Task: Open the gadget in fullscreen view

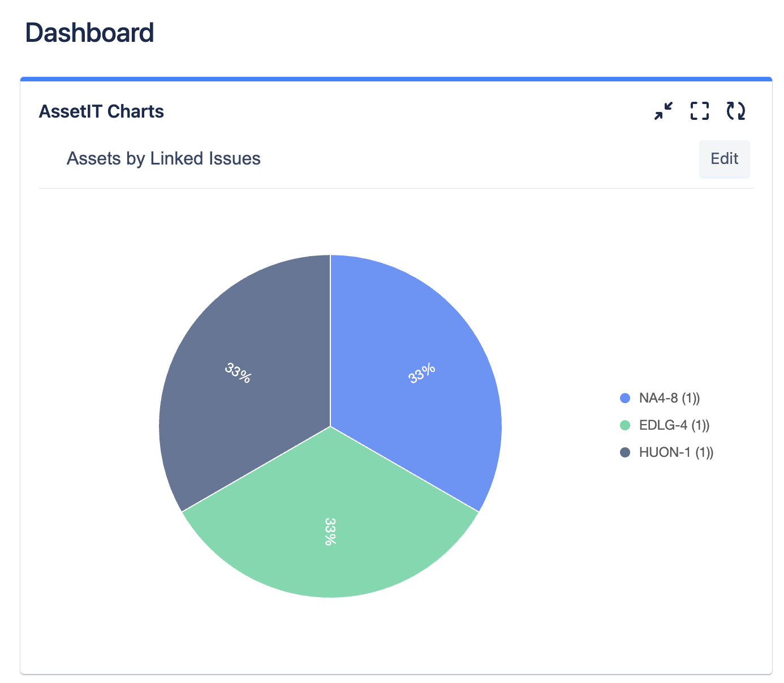Action: (700, 111)
